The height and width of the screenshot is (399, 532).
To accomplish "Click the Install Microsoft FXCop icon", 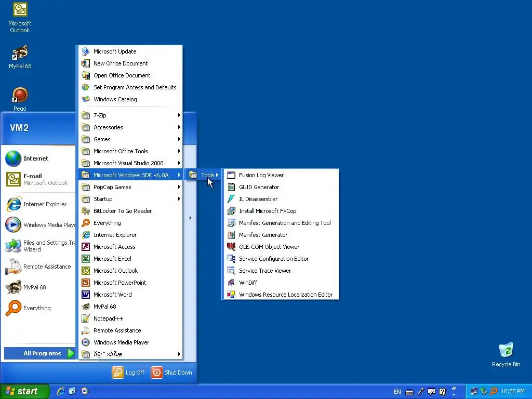I will pos(231,211).
